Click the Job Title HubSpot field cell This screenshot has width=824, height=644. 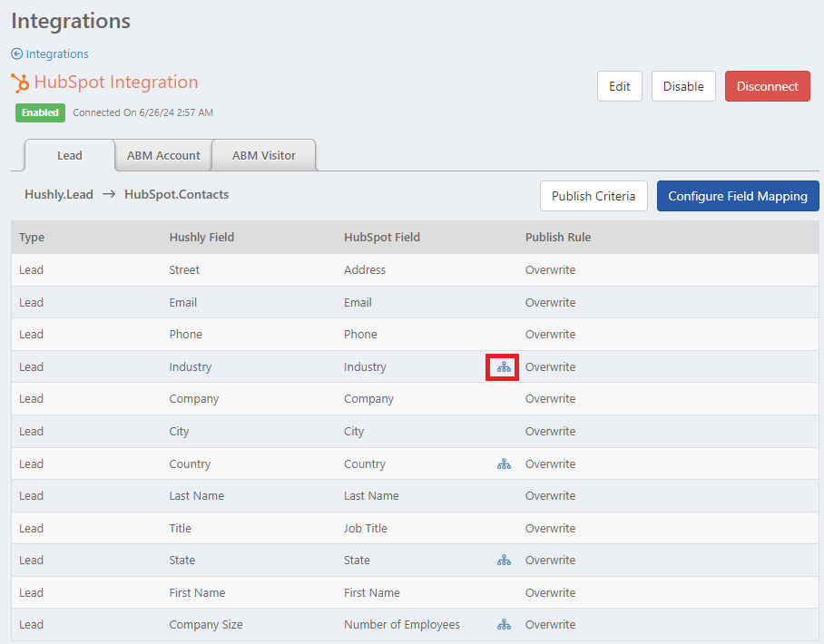coord(365,529)
